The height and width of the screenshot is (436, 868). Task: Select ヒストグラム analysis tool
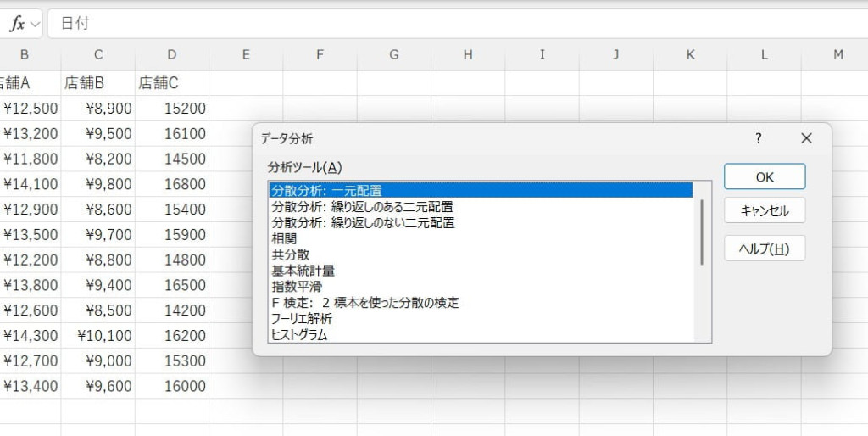299,335
